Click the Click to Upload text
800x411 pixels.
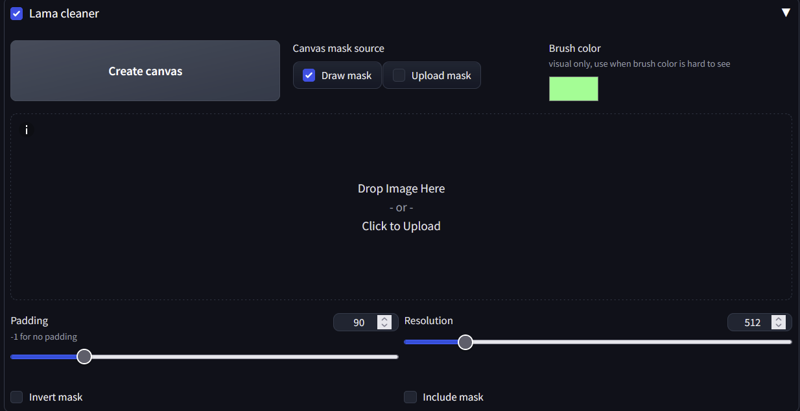click(x=401, y=226)
